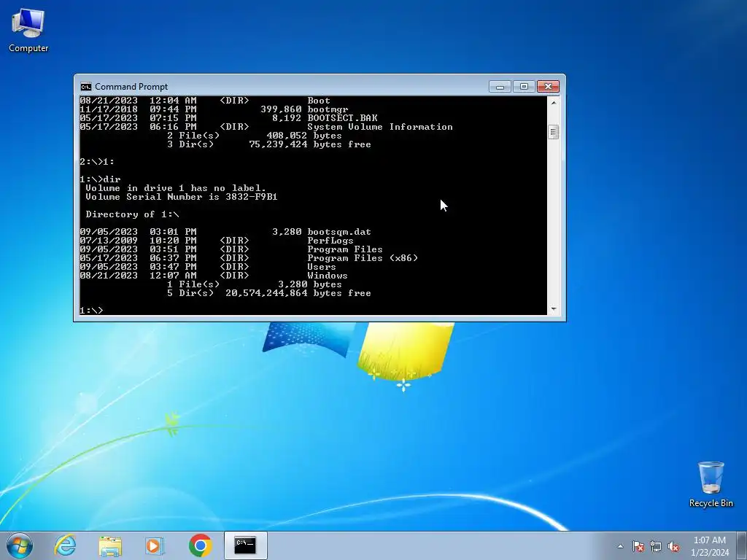Open the Windows Start menu orb
Screen dimensions: 747x560
point(20,545)
